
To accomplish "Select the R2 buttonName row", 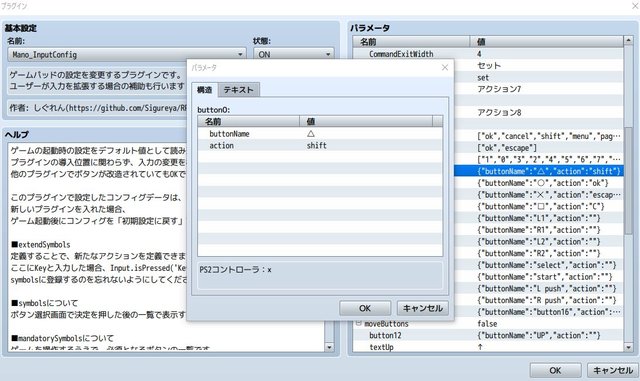I will 538,253.
